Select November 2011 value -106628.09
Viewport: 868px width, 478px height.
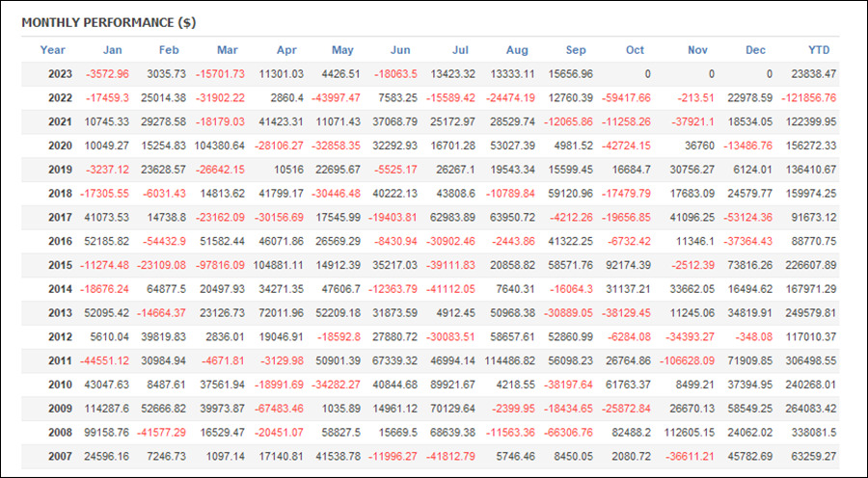(x=687, y=361)
